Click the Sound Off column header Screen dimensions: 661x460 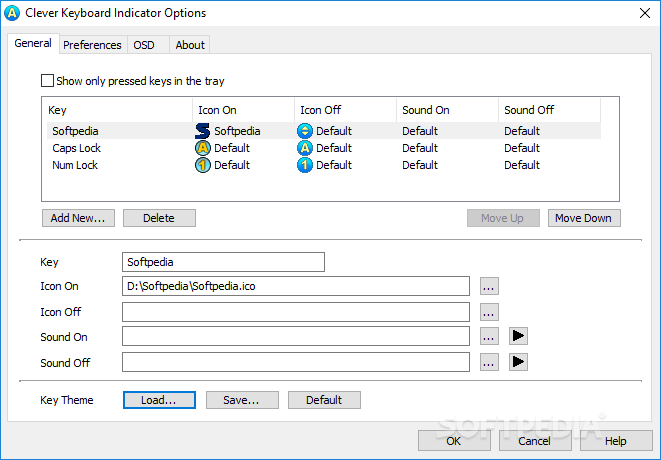[549, 110]
